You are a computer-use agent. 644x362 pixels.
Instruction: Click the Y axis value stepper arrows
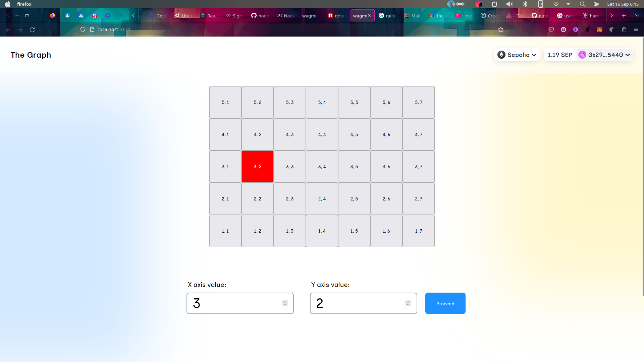[x=408, y=303]
